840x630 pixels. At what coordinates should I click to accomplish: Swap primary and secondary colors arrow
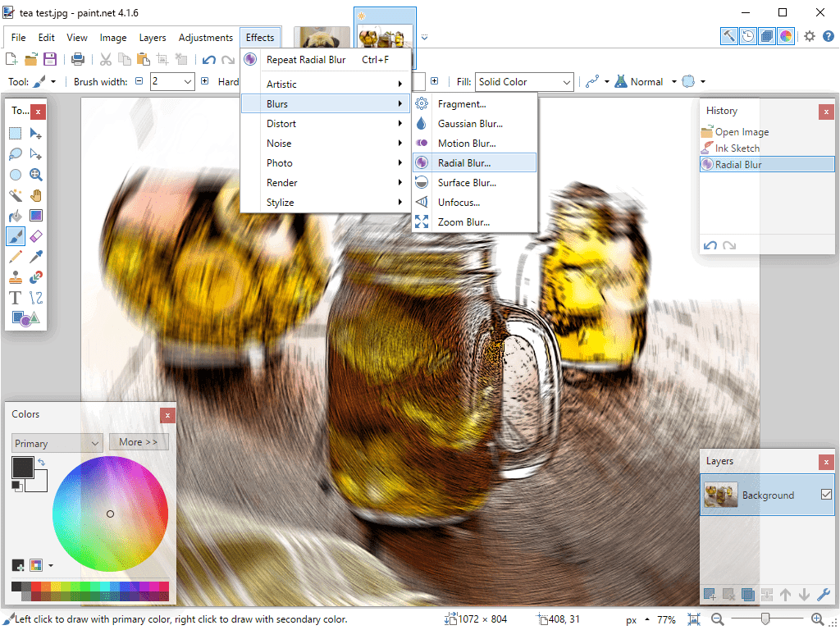[42, 462]
